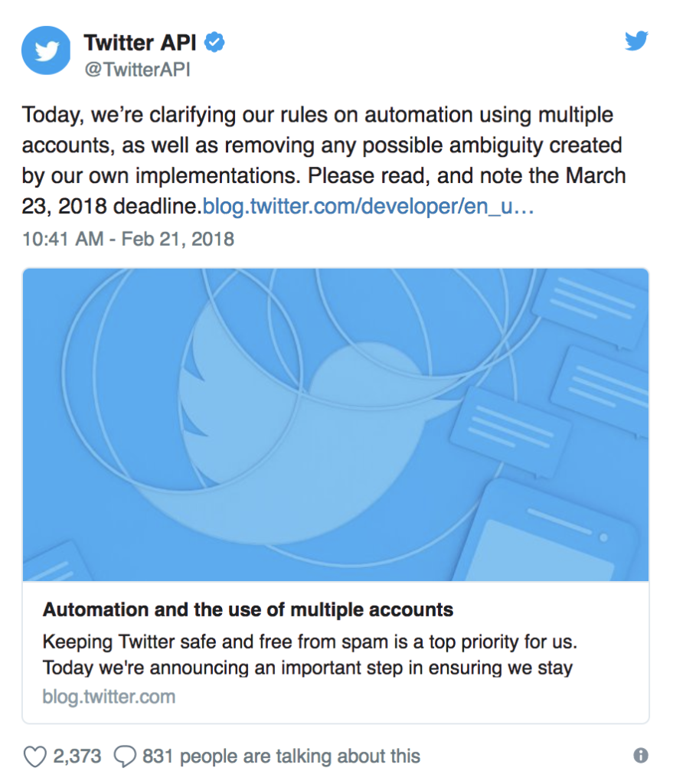Open the 10:41 AM - Feb 21, 2018 timestamp

128,239
